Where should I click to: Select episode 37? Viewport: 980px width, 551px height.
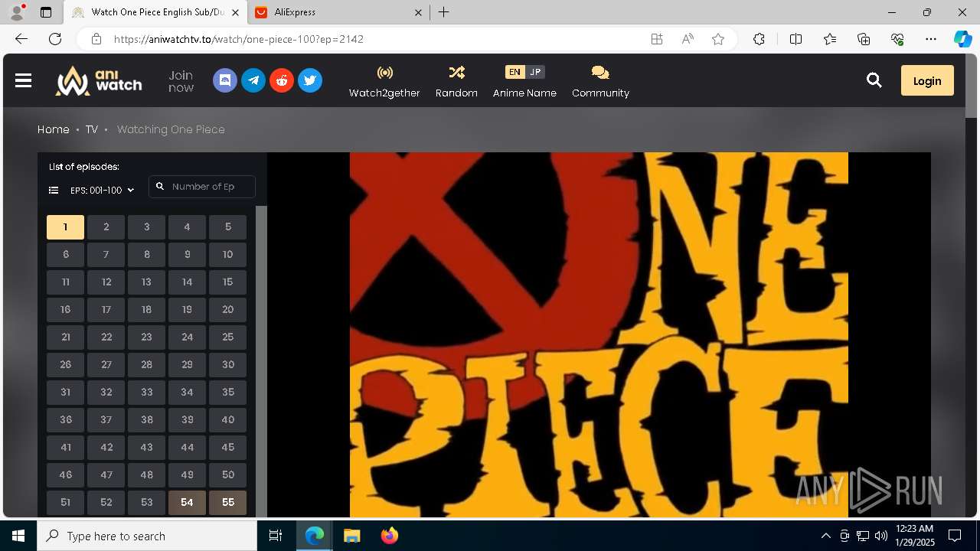[106, 420]
